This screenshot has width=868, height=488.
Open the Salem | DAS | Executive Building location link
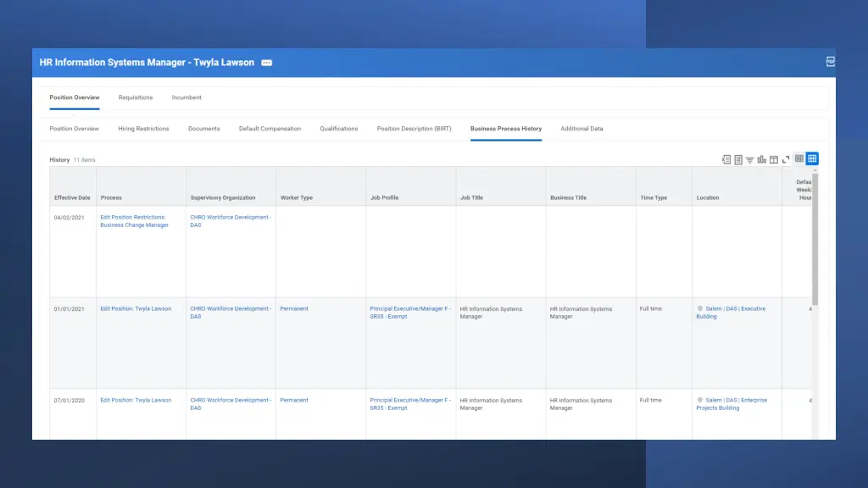(x=731, y=313)
